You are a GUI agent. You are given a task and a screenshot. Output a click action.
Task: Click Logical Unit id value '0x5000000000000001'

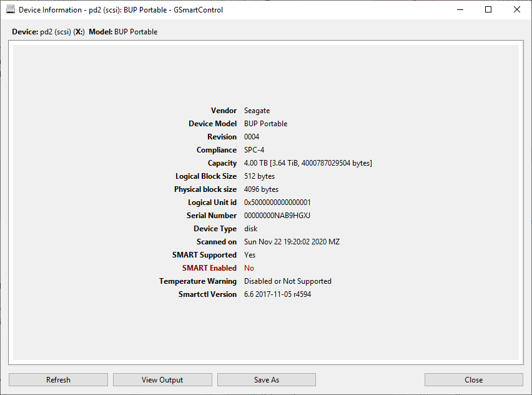(x=277, y=202)
